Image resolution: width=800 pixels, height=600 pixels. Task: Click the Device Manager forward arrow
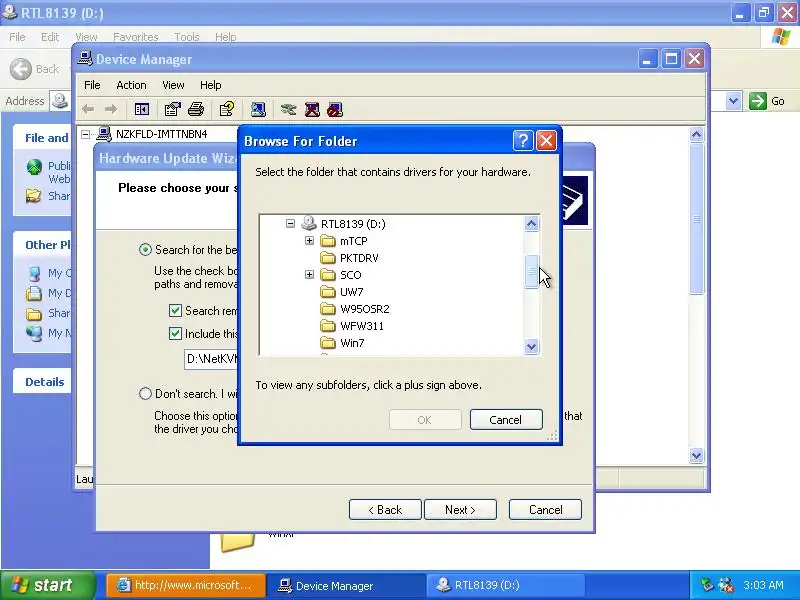[111, 109]
